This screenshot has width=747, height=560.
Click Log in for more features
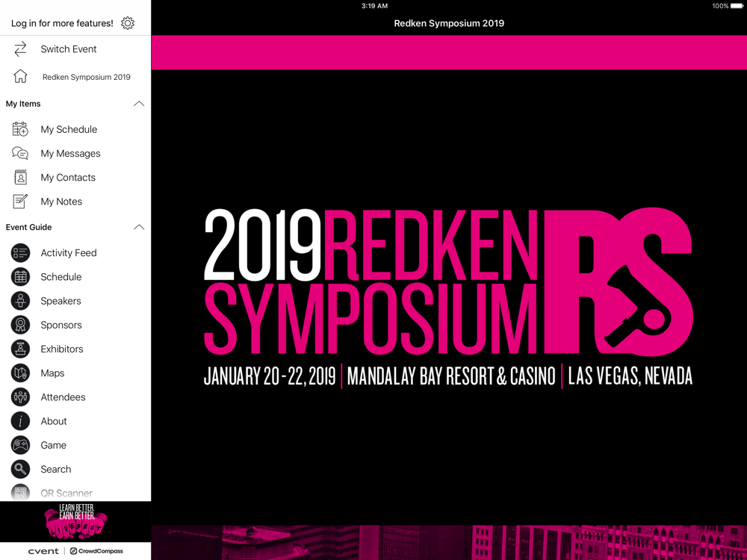pos(62,23)
